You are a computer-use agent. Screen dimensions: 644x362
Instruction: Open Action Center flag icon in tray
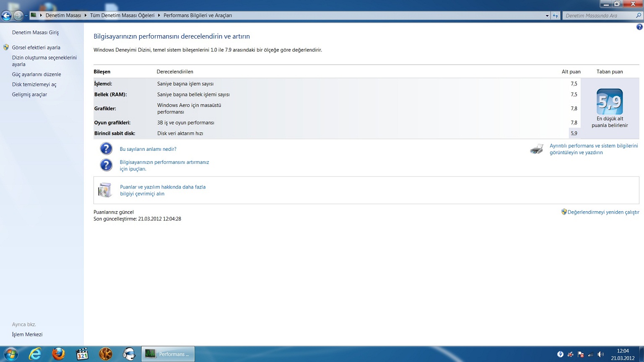pos(581,354)
